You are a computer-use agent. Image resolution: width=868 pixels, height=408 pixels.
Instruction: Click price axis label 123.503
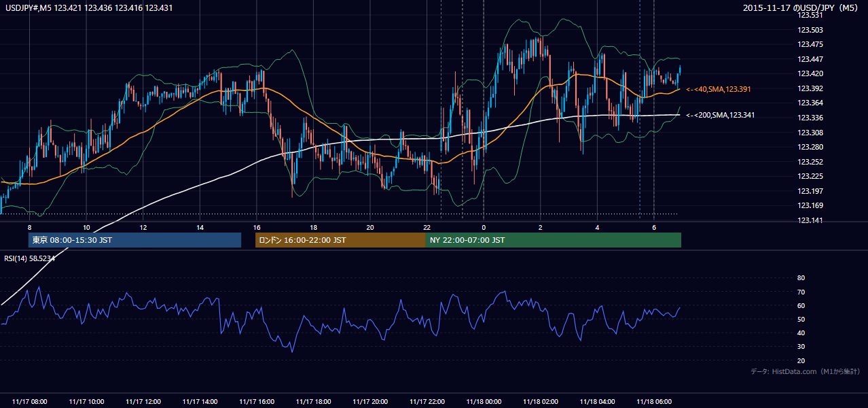[810, 30]
